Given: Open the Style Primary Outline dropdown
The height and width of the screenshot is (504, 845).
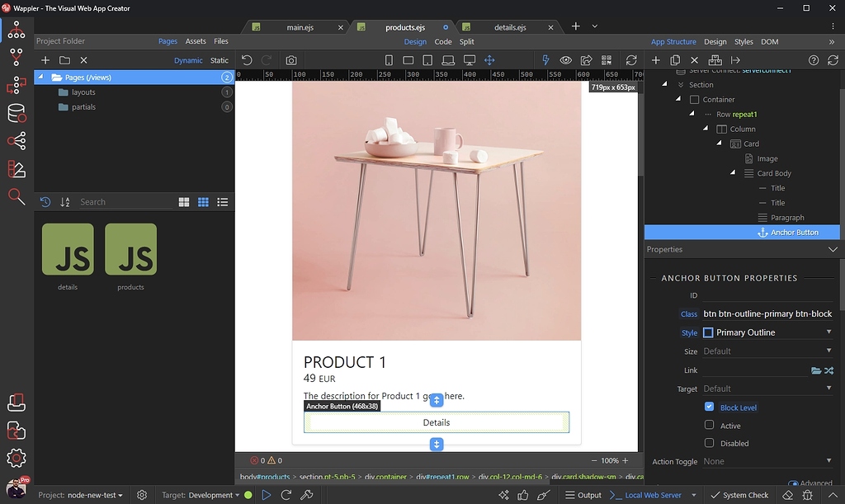Looking at the screenshot, I should 767,332.
